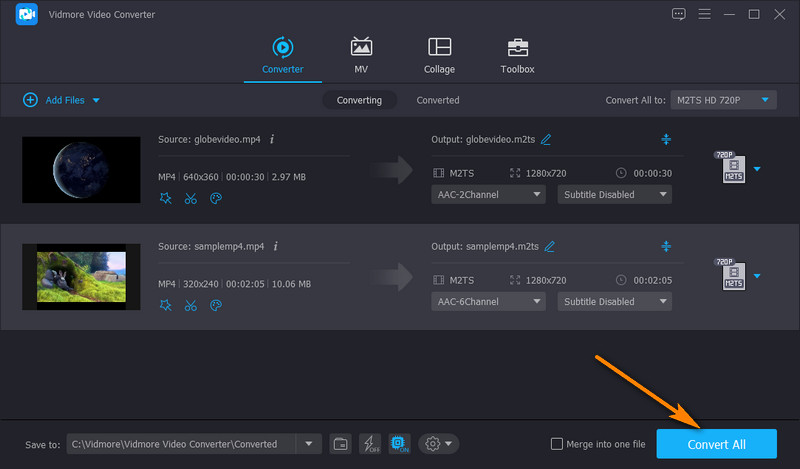Click the compress icon in the samplemp4 row
Screen dimensions: 800x469
(666, 246)
